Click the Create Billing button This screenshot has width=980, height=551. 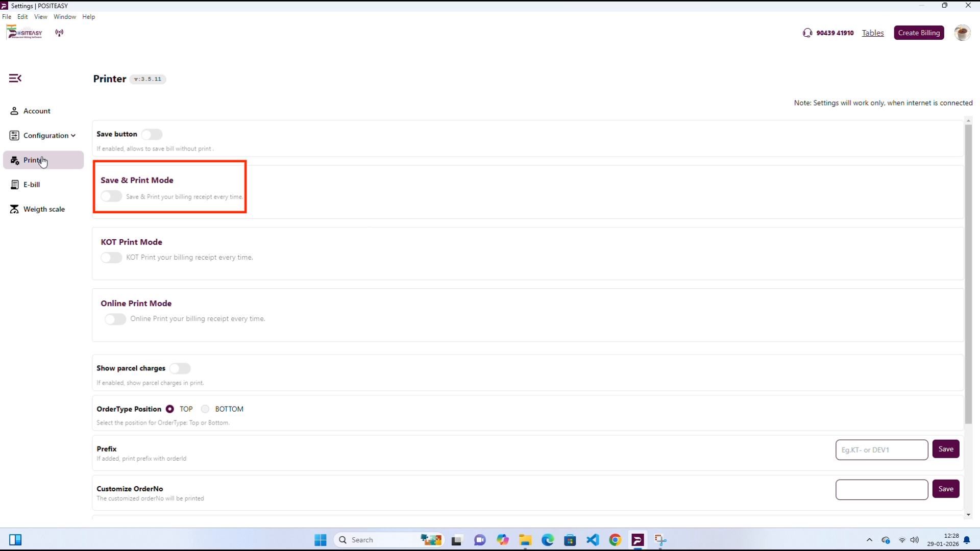(919, 33)
